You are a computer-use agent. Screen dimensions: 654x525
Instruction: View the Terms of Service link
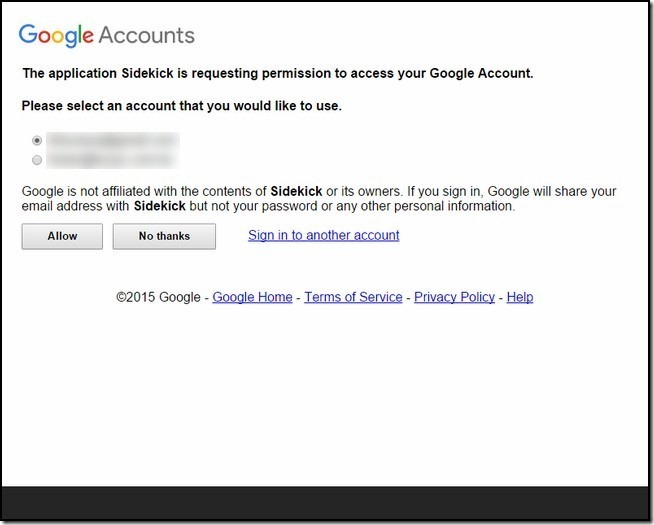click(353, 297)
